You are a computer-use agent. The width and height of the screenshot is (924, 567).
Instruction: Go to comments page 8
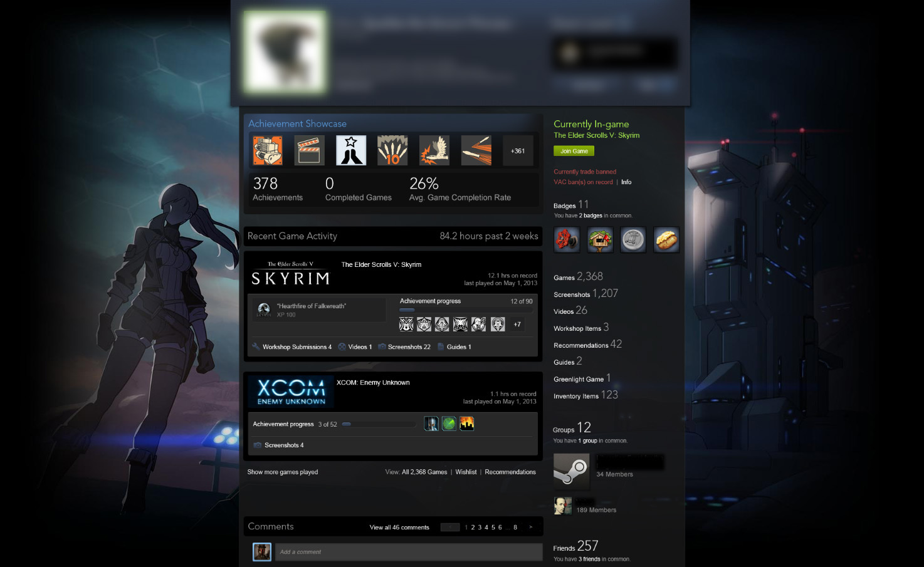coord(515,528)
